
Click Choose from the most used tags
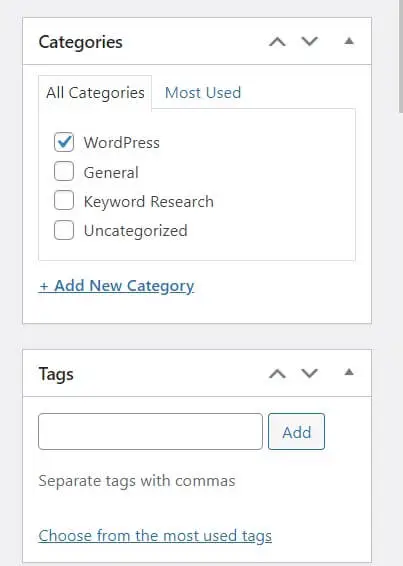pyautogui.click(x=155, y=536)
